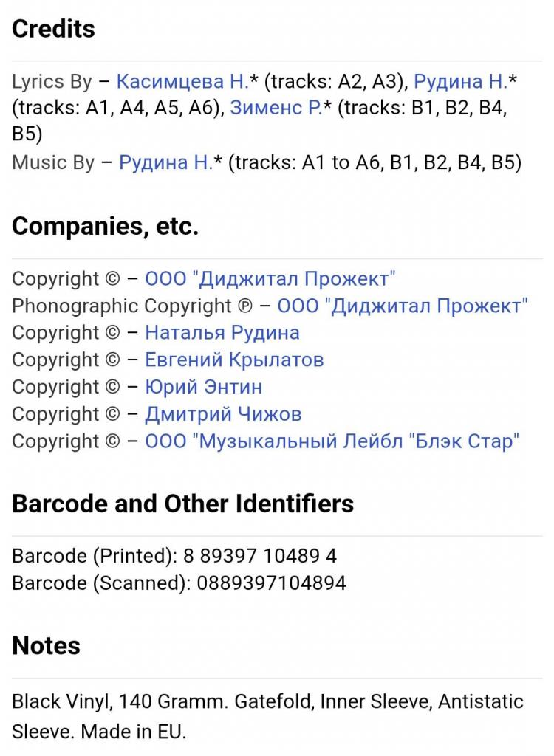Open the Касимцева Н. lyricist link
This screenshot has width=554, height=756.
[x=182, y=81]
